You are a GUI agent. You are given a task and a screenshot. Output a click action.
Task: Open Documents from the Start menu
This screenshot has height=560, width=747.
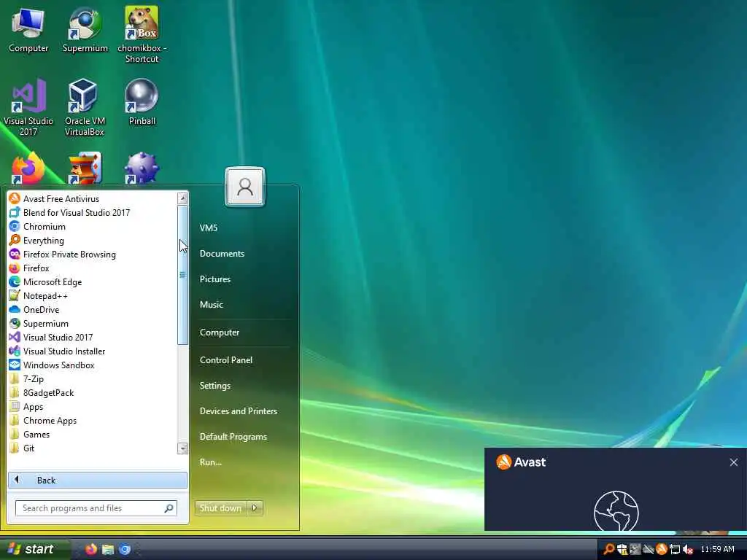pos(222,253)
